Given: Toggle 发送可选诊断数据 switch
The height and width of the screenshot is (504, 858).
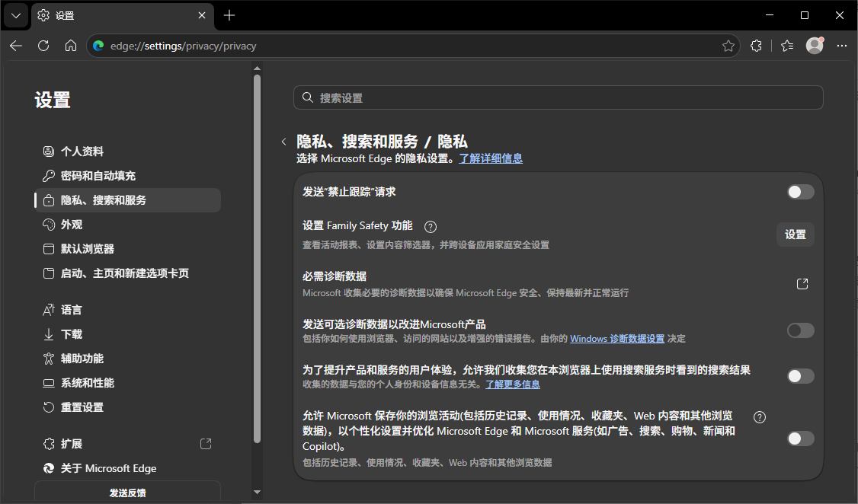Looking at the screenshot, I should tap(801, 330).
